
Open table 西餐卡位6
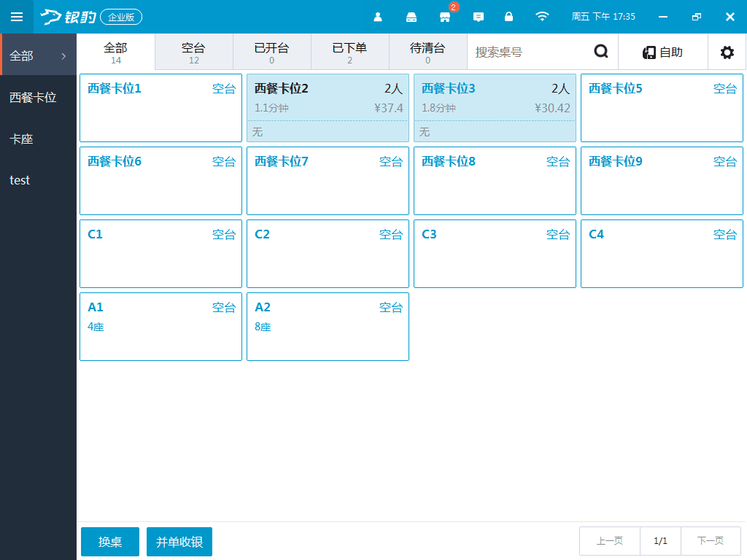click(x=161, y=181)
